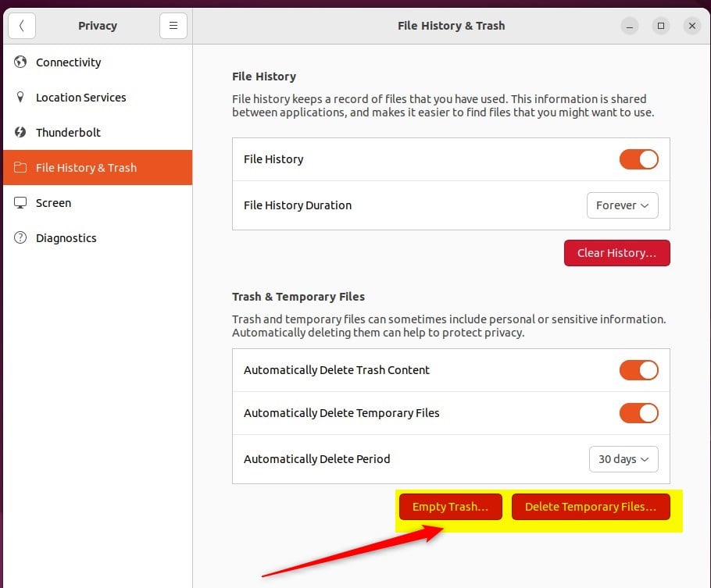
Task: Open Thunderbolt settings via its icon
Action: coord(20,133)
